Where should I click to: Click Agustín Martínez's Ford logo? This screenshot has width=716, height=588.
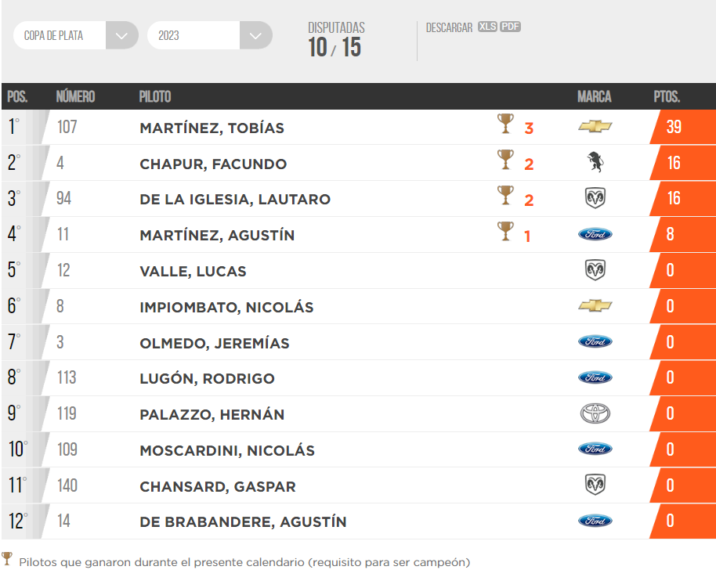pos(595,234)
